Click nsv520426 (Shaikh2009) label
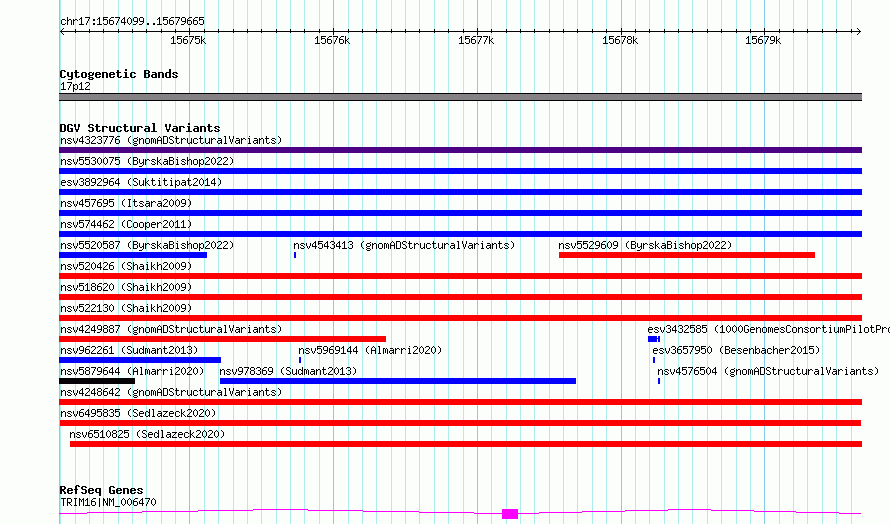The image size is (890, 524). (126, 266)
